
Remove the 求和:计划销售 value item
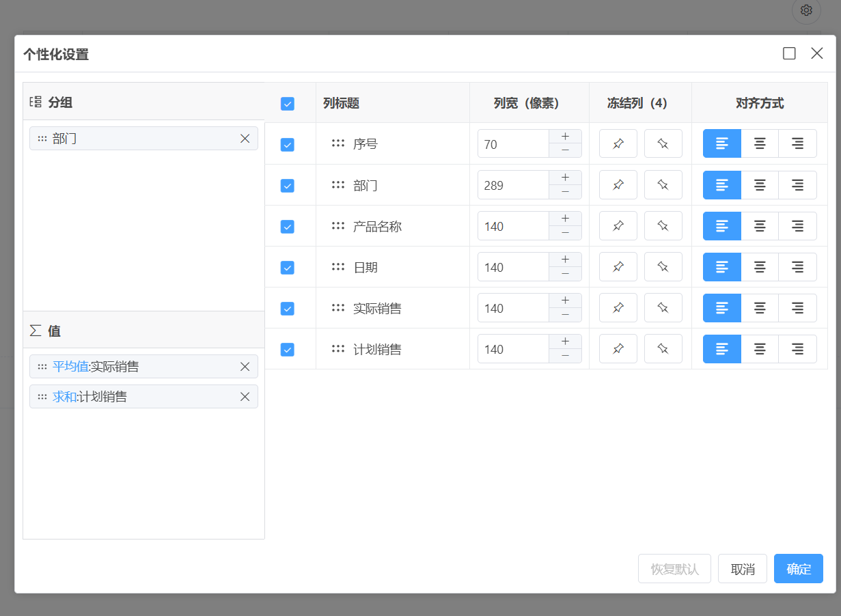(x=245, y=397)
